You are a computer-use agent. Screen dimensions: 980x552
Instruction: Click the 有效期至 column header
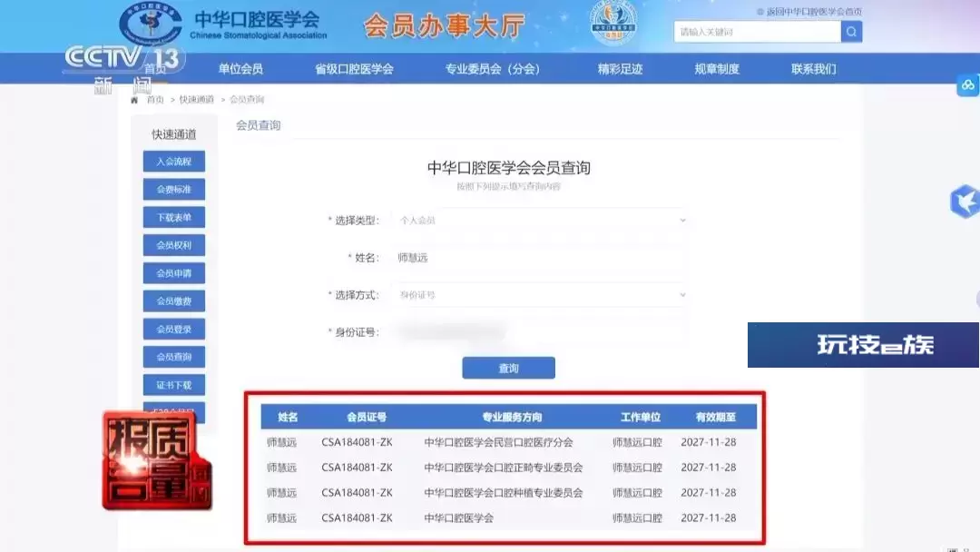point(716,417)
